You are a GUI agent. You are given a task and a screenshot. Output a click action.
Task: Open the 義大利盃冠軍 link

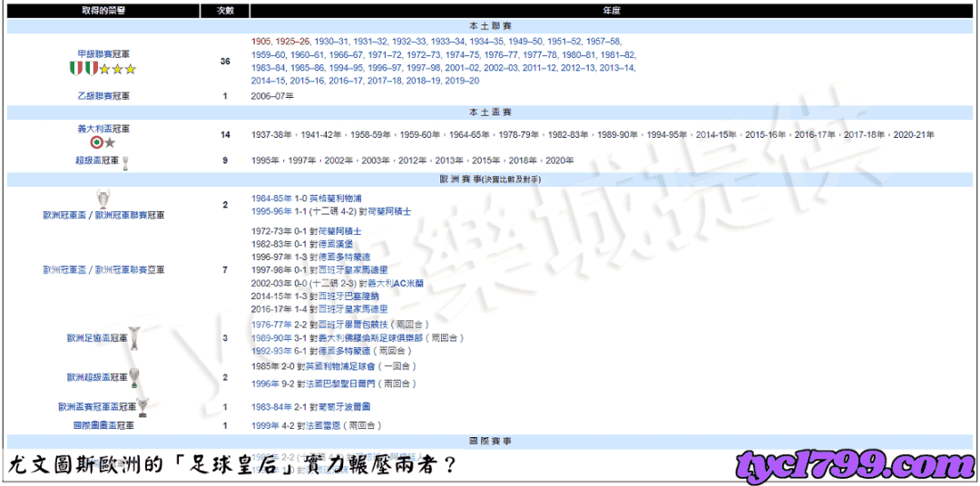pyautogui.click(x=103, y=129)
